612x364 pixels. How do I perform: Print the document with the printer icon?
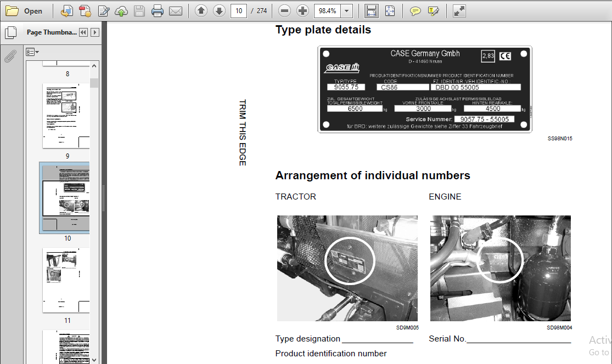(158, 11)
